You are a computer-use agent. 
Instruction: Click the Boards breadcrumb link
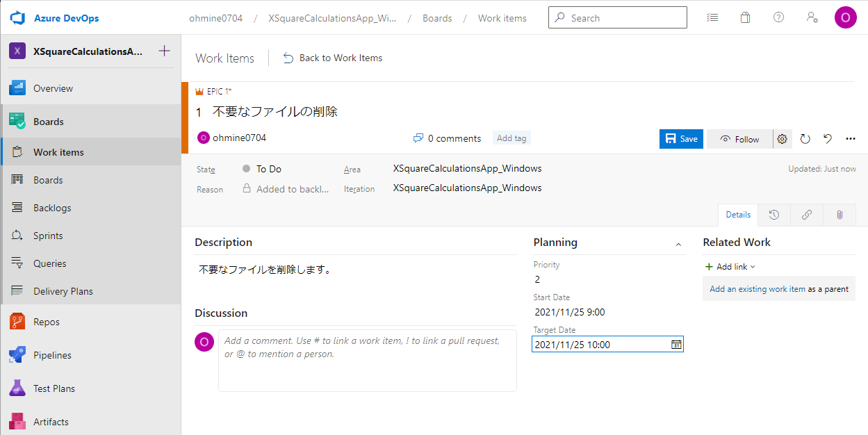tap(437, 18)
